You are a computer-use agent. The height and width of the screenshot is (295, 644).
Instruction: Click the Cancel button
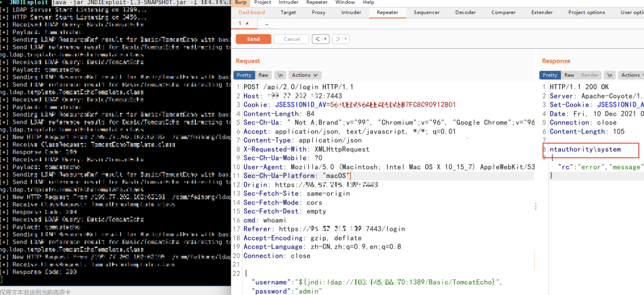[291, 39]
